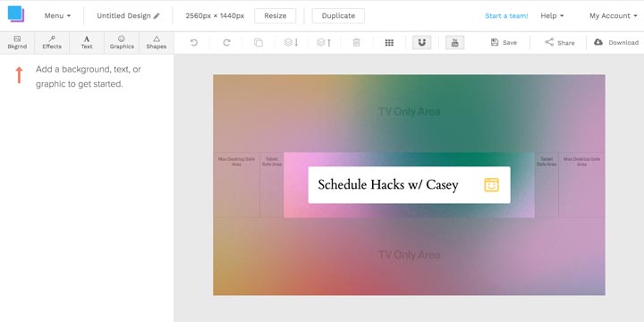The image size is (644, 322).
Task: Bring layer forward with up-arrow icon
Action: 324,42
